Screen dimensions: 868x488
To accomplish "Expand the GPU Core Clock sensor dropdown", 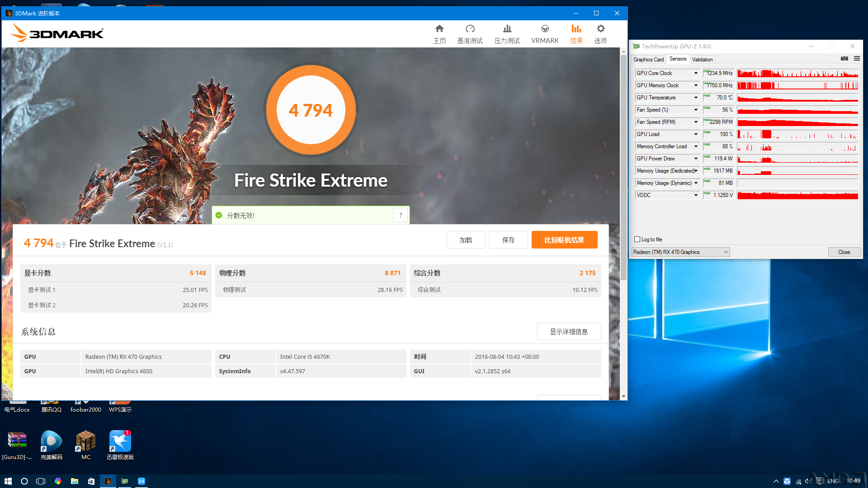I will coord(696,73).
